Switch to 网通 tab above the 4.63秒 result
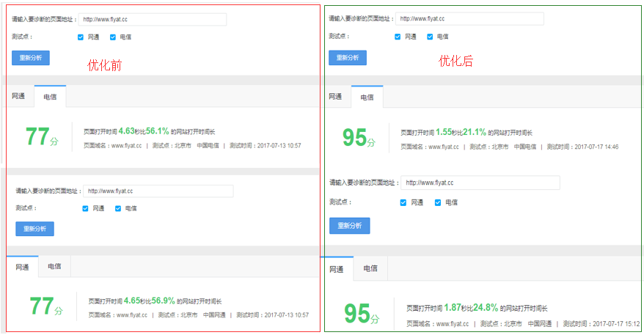 (x=18, y=97)
